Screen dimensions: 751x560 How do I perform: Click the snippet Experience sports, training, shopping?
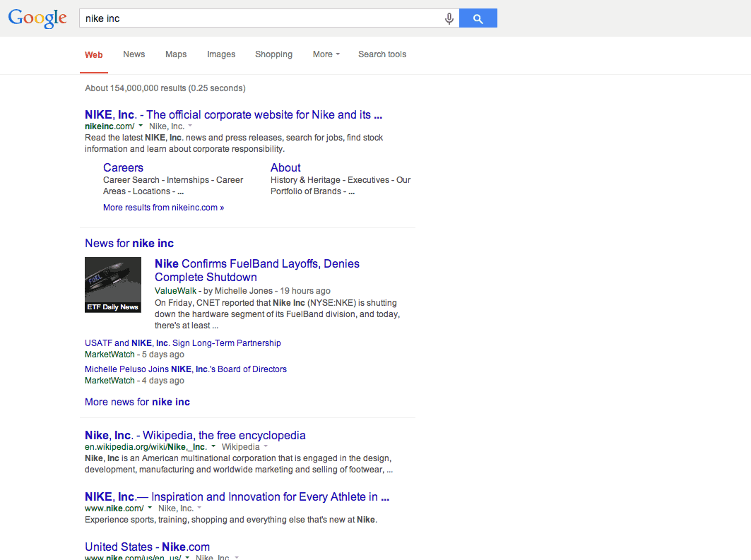pyautogui.click(x=231, y=520)
